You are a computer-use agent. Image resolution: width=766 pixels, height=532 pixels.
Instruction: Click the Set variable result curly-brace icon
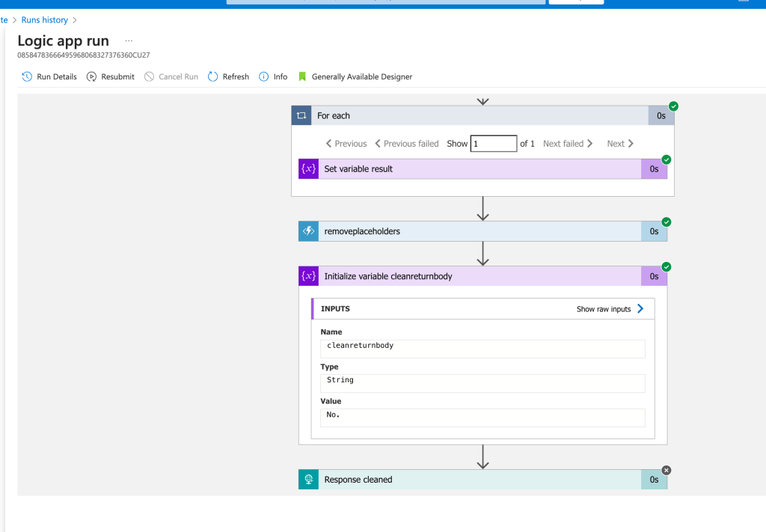pos(308,169)
